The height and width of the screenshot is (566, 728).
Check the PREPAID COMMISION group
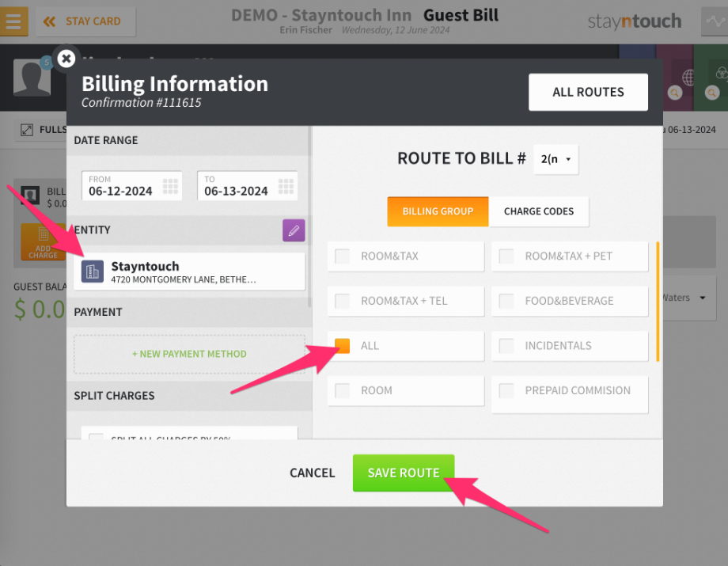(x=506, y=390)
